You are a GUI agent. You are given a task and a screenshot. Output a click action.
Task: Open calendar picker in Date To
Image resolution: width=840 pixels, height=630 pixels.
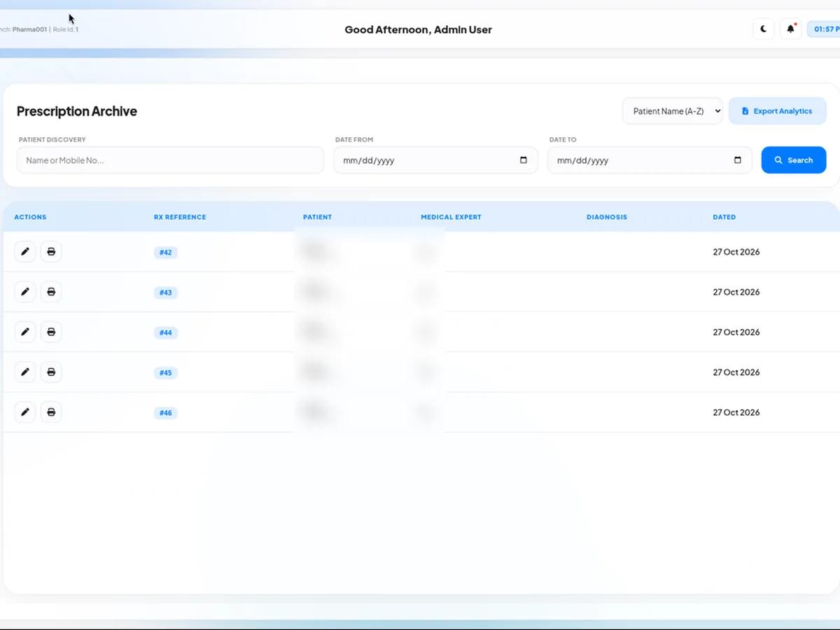[738, 160]
